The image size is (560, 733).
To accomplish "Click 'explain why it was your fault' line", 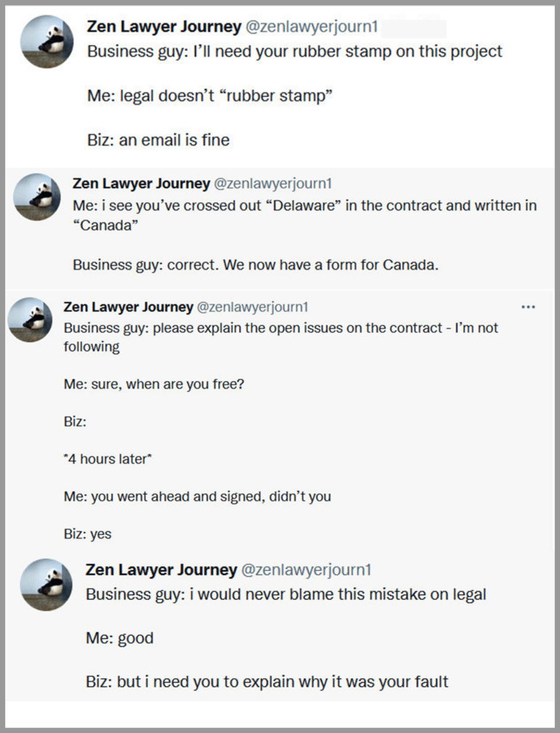I will point(267,681).
